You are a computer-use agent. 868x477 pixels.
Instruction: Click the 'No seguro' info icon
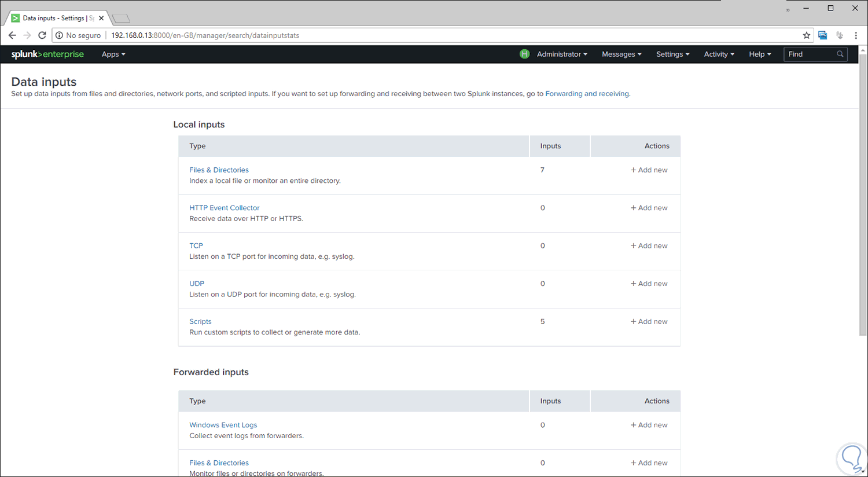coord(58,35)
